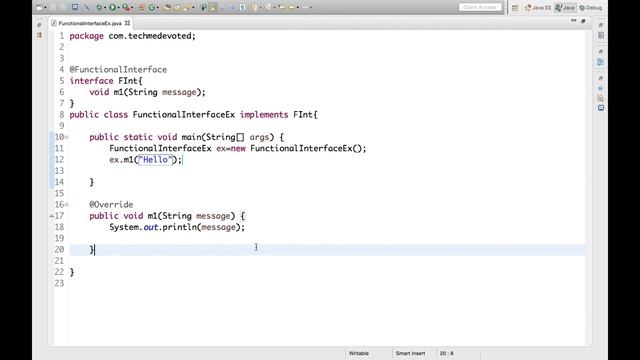Click the word implements on line 8
Image resolution: width=640 pixels, height=360 pixels.
click(264, 115)
